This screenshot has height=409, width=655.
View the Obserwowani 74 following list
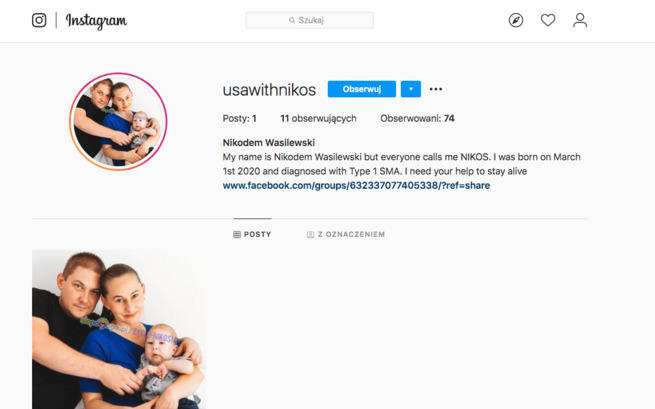417,119
